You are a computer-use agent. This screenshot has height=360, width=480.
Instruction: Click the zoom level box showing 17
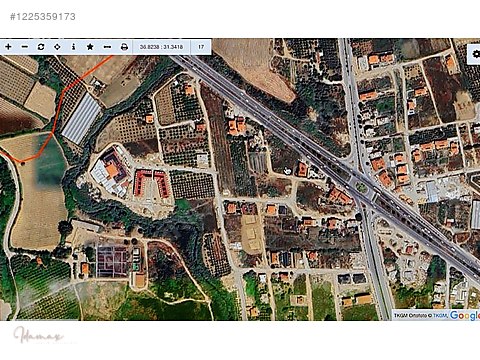point(201,47)
